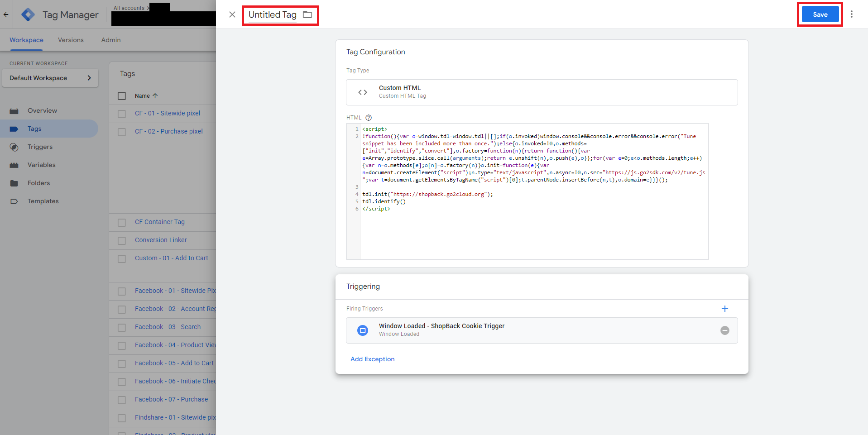Click the Window Loaded trigger type icon
Viewport: 868px width, 435px height.
coord(363,330)
